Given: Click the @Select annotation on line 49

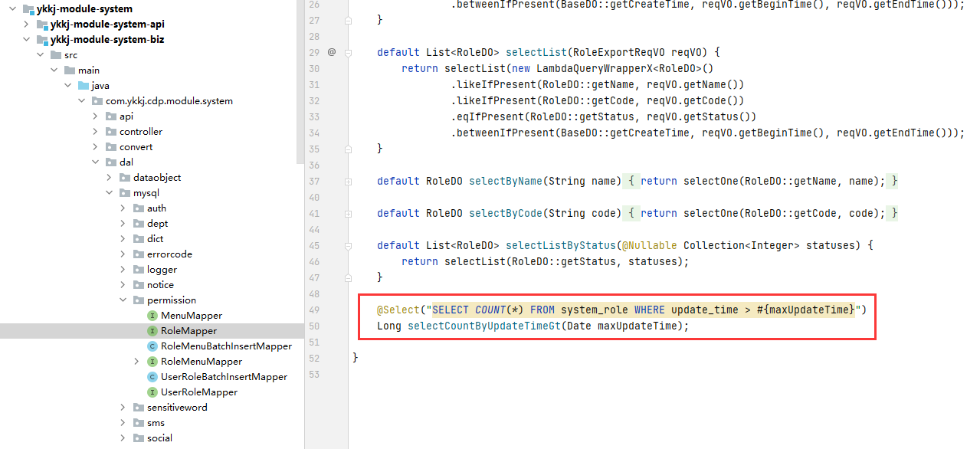Looking at the screenshot, I should [398, 310].
